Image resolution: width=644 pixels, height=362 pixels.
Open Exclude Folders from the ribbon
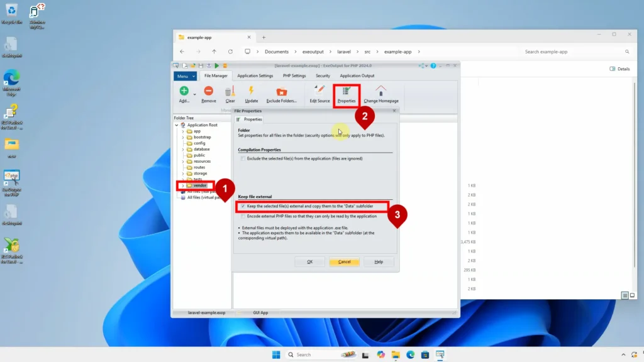click(281, 92)
